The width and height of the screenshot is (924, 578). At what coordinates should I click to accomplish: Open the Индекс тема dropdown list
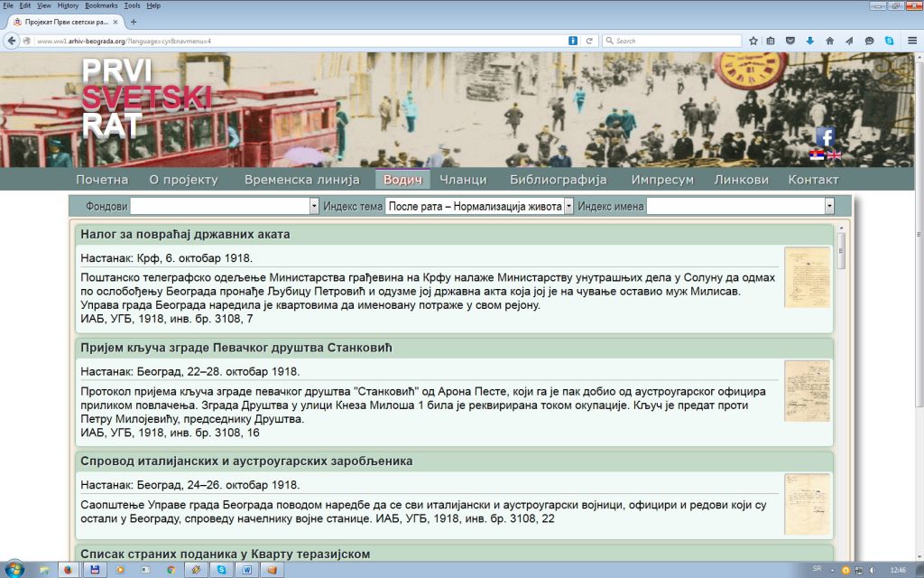pos(568,207)
